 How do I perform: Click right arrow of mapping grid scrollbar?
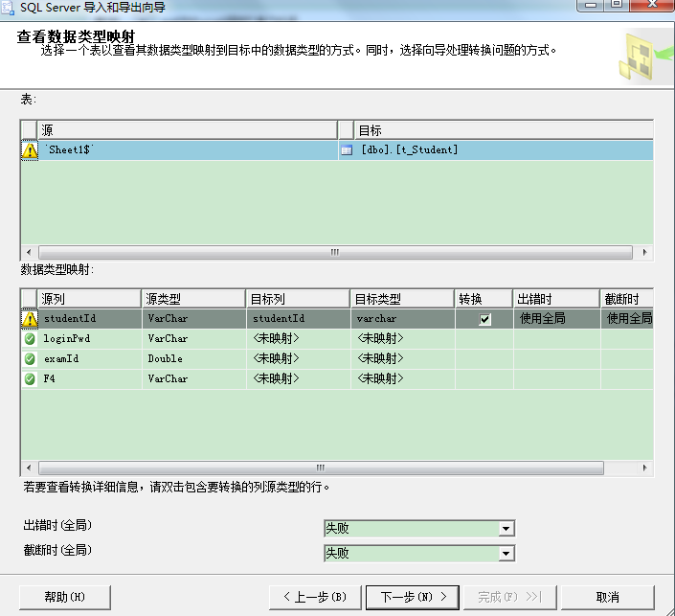point(645,468)
